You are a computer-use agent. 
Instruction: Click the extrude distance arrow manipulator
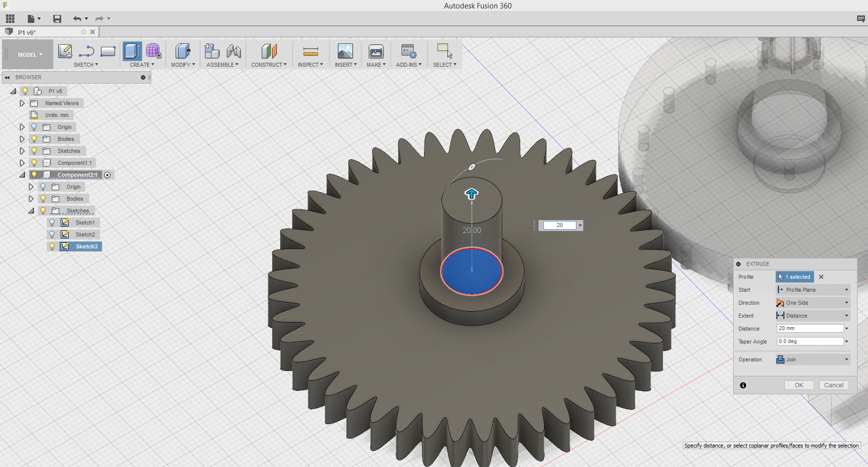coord(471,194)
